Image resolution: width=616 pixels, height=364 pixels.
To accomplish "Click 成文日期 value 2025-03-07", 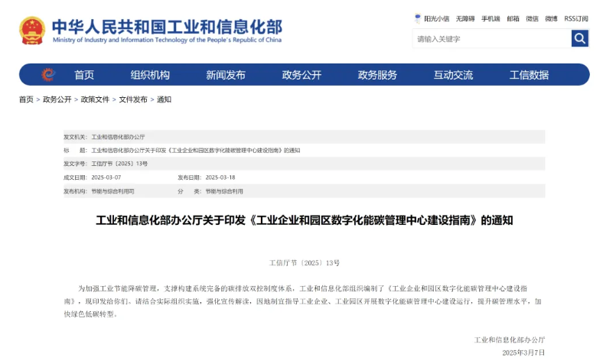I will 106,177.
